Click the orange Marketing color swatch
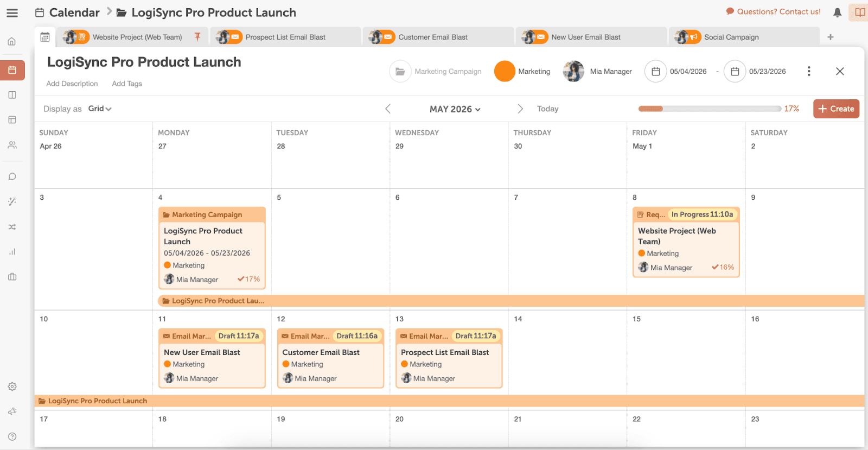Screen dimensions: 868x450 (x=504, y=71)
